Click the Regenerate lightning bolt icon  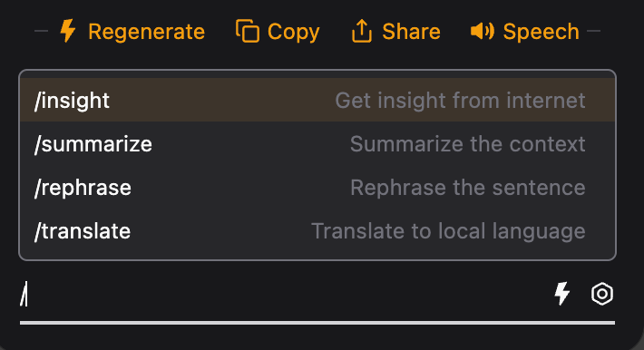coord(67,31)
